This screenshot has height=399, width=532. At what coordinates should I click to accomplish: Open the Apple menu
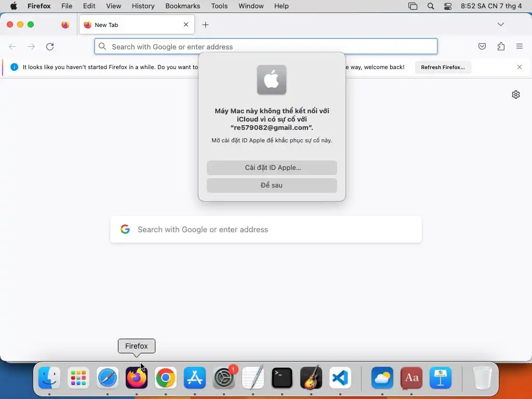point(14,6)
